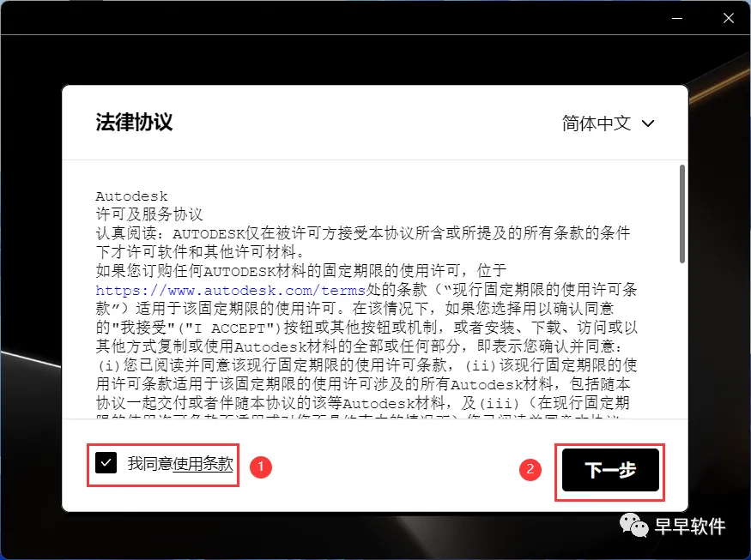Image resolution: width=751 pixels, height=560 pixels.
Task: Click the agreement text scrollbar thumb
Action: tap(682, 214)
